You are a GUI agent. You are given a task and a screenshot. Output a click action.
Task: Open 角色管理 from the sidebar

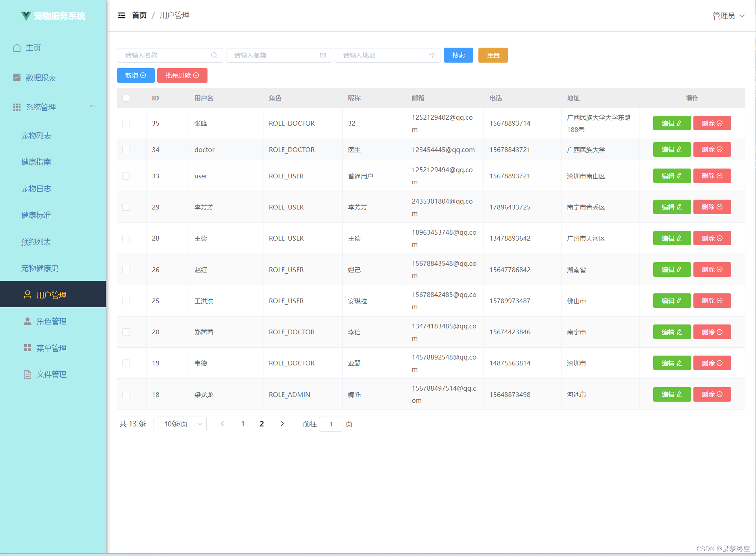pyautogui.click(x=51, y=321)
